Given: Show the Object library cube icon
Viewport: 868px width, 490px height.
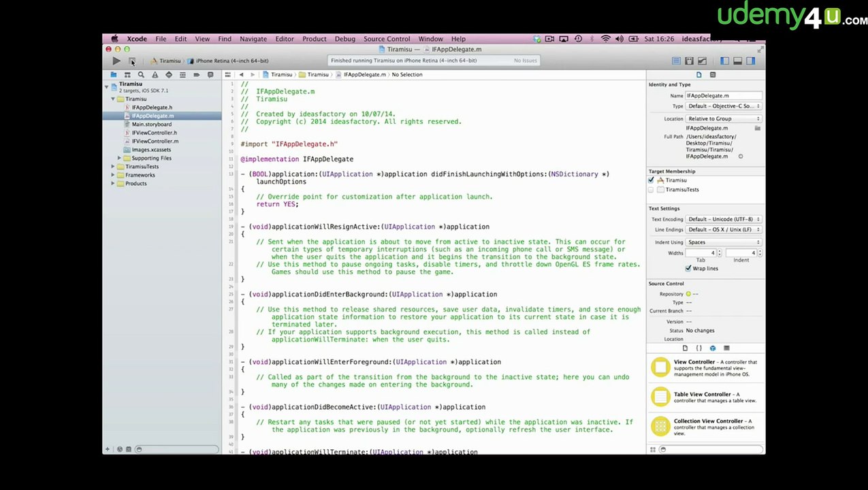Looking at the screenshot, I should pyautogui.click(x=713, y=348).
